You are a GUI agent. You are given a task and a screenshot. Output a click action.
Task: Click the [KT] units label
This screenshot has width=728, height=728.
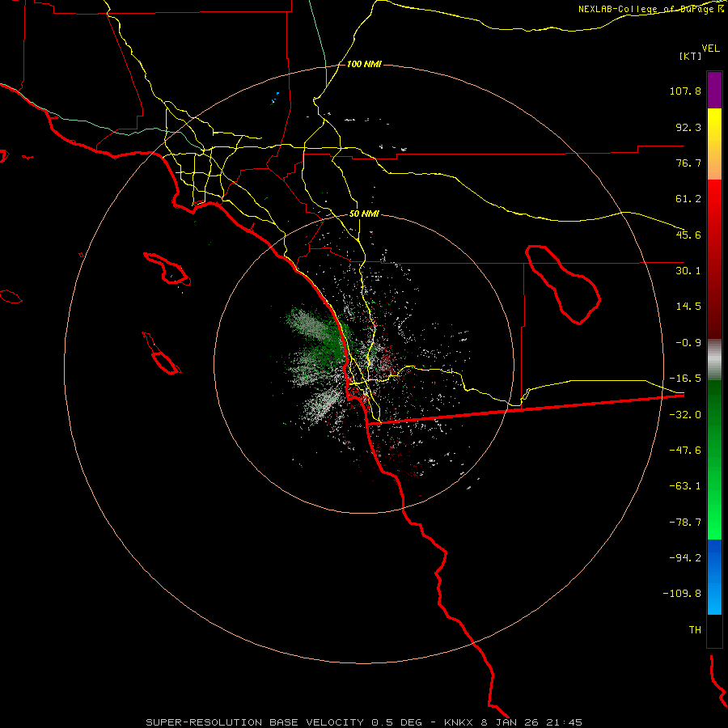[691, 56]
